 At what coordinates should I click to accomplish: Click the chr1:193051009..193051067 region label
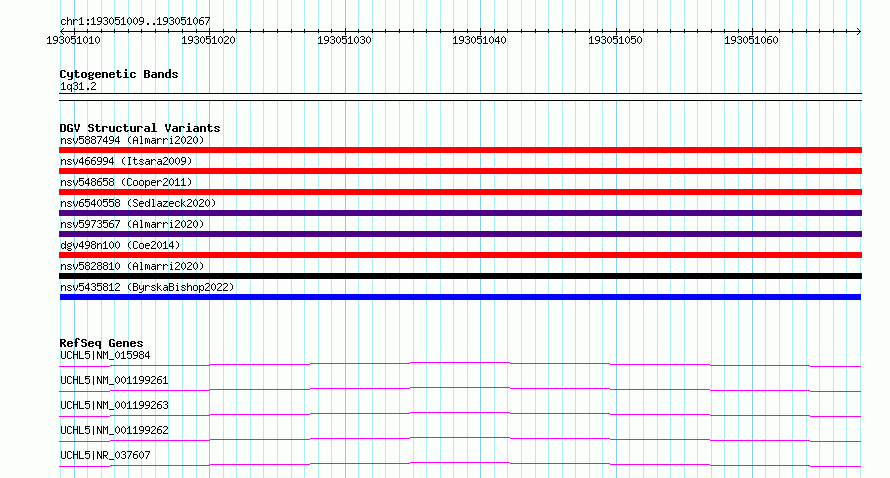tap(135, 21)
